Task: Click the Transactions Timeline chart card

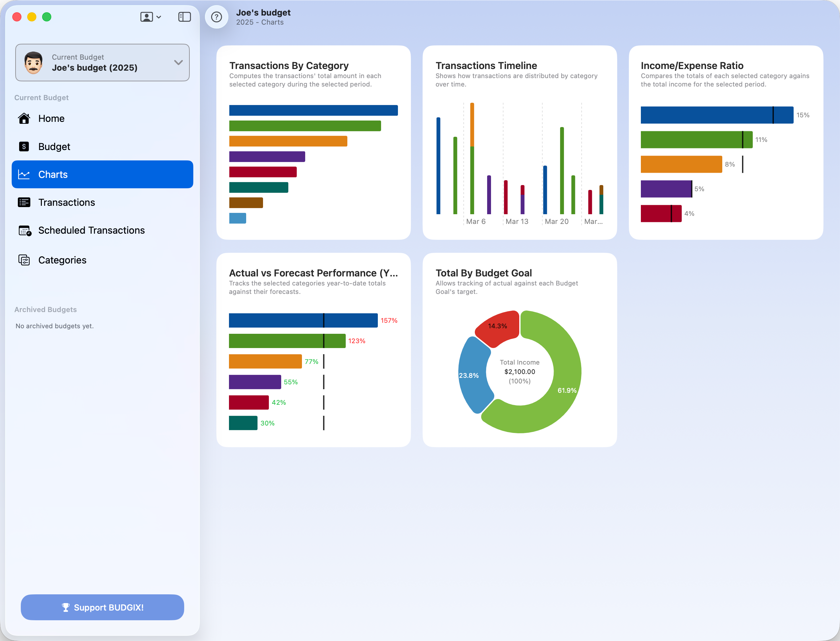Action: [x=519, y=142]
